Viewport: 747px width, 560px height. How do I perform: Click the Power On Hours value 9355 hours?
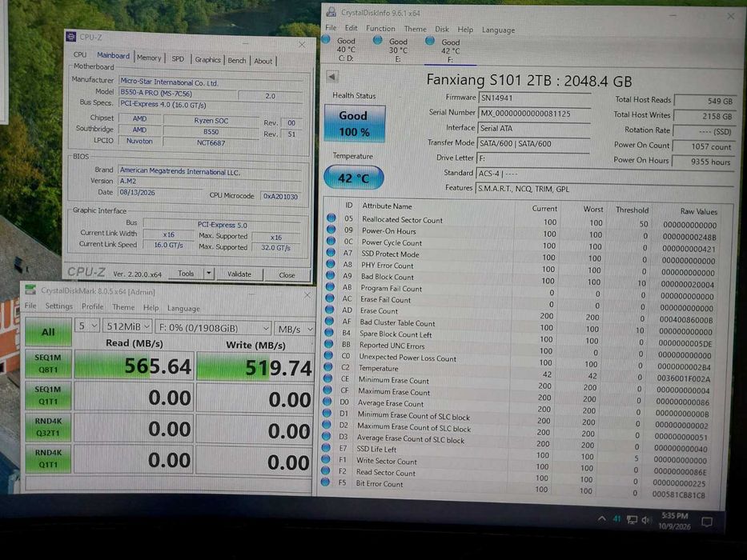705,162
